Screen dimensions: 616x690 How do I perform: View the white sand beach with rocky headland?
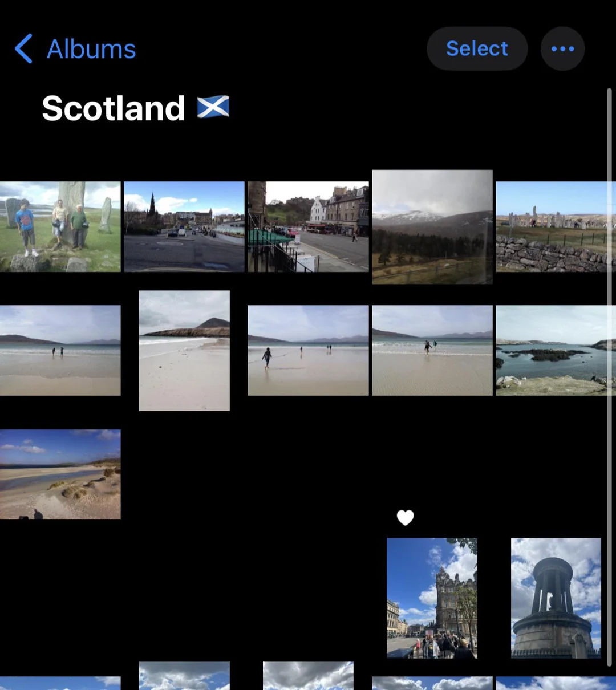pyautogui.click(x=184, y=350)
